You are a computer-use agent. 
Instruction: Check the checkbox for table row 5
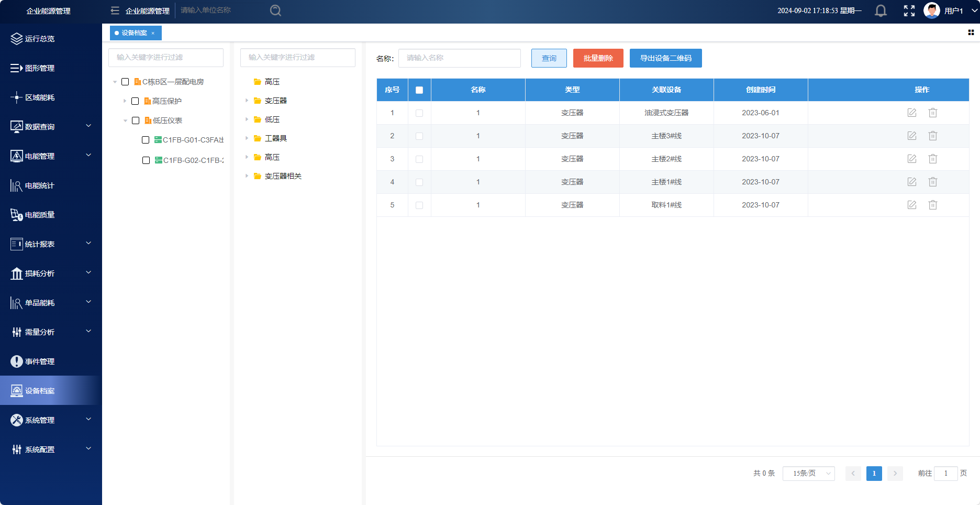[x=419, y=205]
